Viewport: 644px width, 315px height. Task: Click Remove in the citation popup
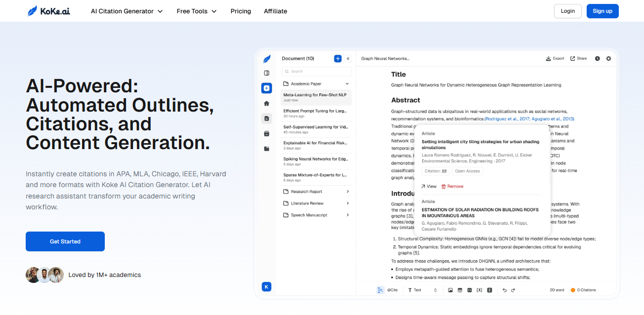tap(452, 186)
